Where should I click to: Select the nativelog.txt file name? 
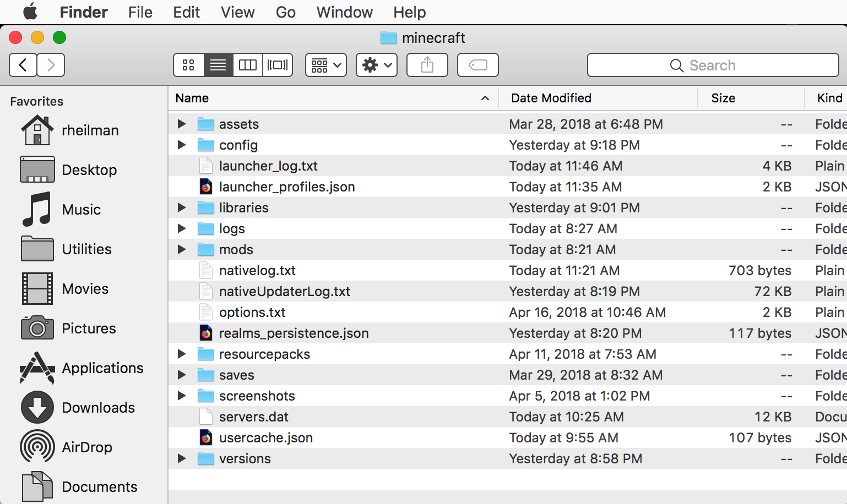[x=257, y=270]
